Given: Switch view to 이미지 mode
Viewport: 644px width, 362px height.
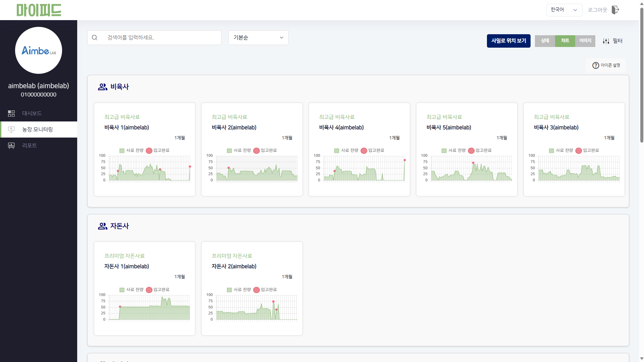Looking at the screenshot, I should point(585,41).
